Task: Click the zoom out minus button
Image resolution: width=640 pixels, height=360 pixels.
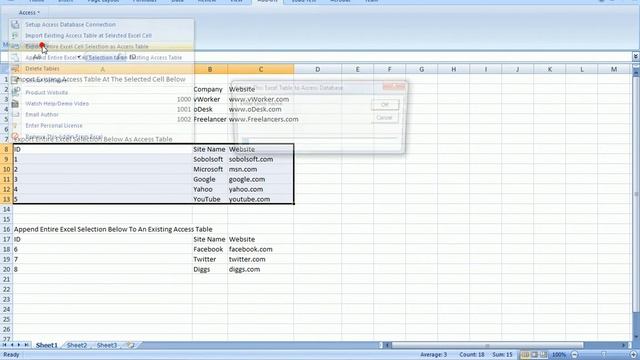Action: click(x=575, y=355)
